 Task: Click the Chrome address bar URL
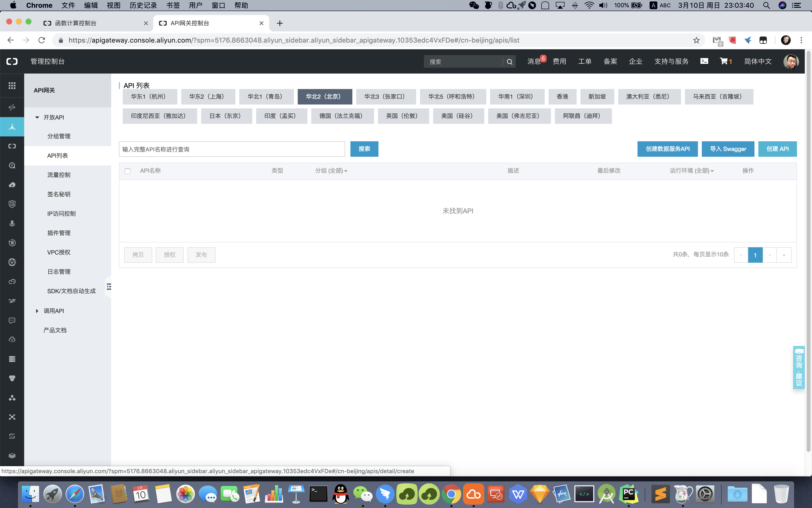[x=294, y=40]
